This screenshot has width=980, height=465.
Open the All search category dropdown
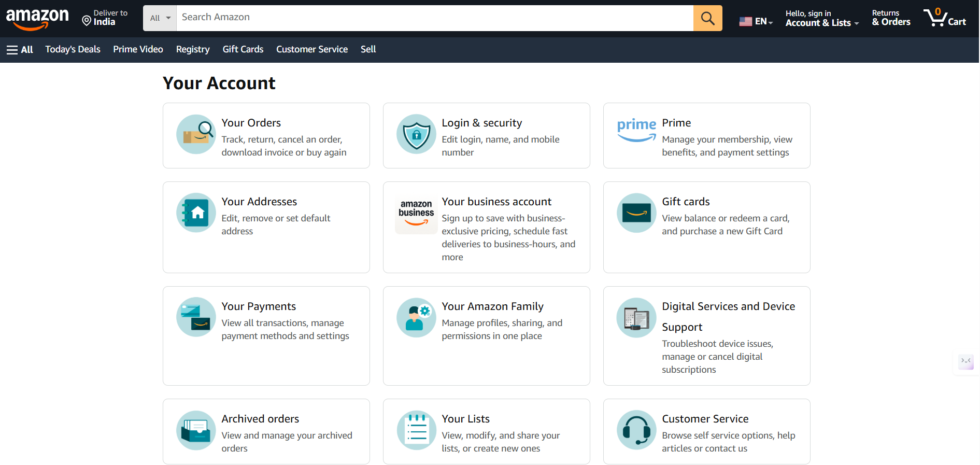(160, 18)
